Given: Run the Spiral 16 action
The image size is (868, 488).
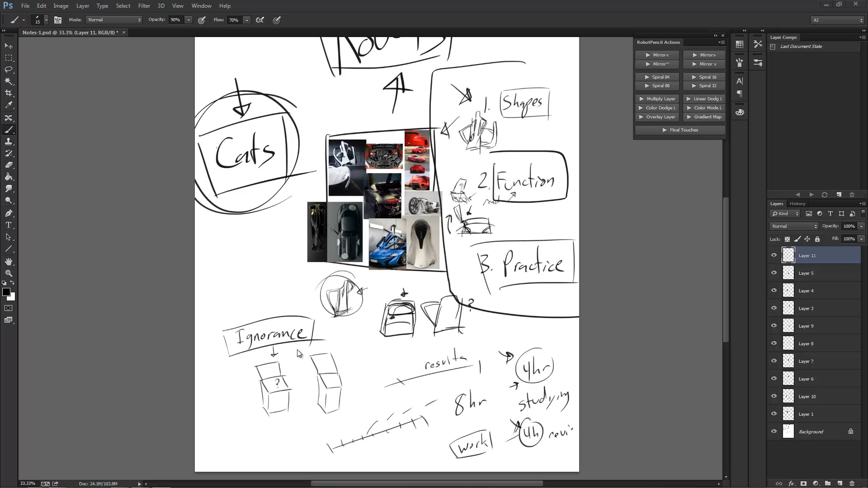Looking at the screenshot, I should 704,77.
